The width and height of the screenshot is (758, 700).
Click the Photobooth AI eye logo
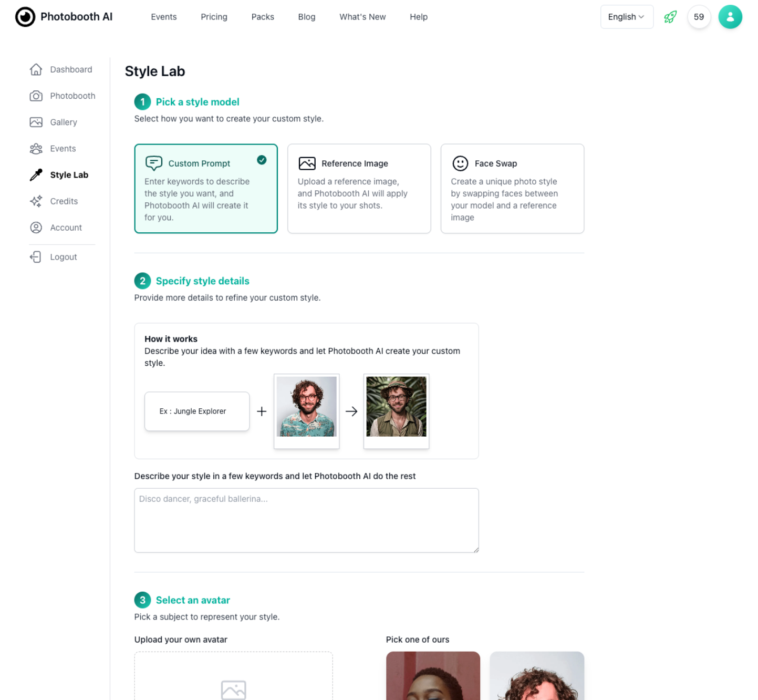(25, 17)
